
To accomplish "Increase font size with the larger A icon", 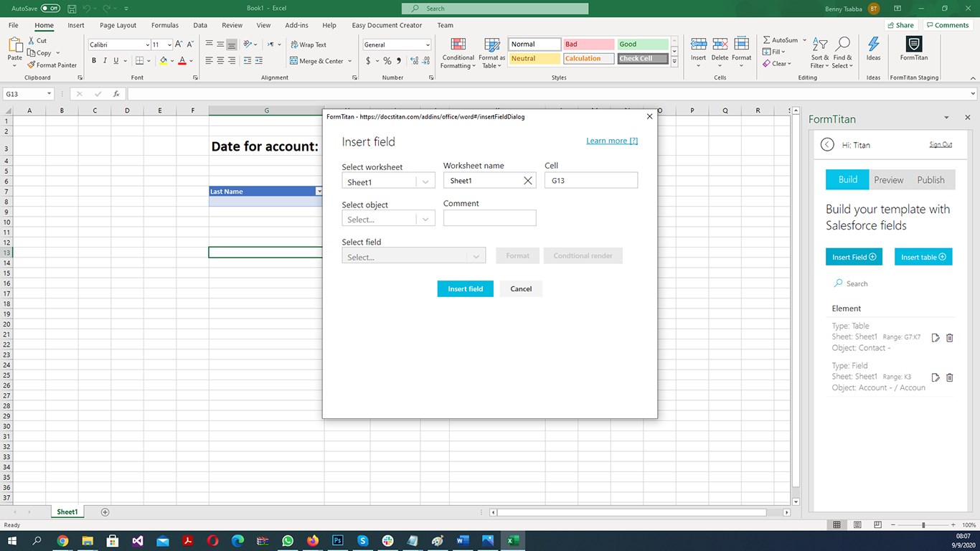I will [x=179, y=44].
